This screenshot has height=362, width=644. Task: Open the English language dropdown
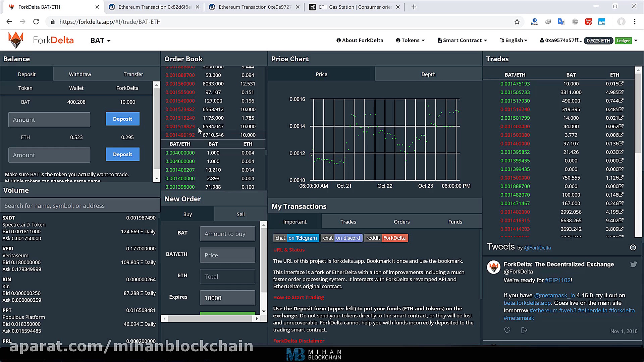tap(514, 40)
